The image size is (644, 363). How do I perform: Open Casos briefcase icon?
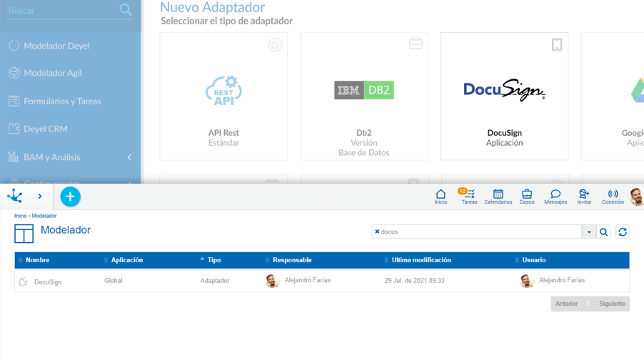[527, 197]
